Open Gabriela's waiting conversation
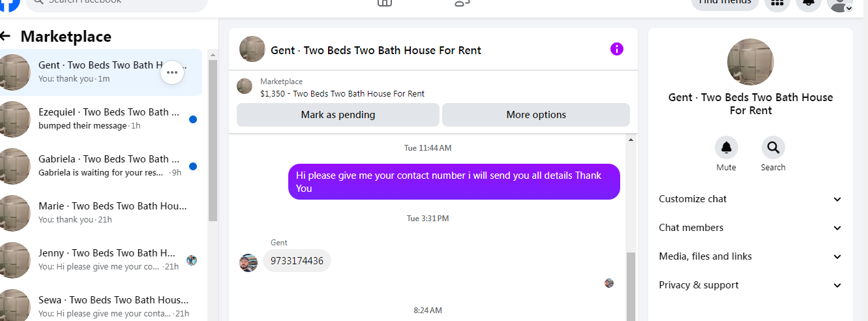868x321 pixels. coord(101,166)
